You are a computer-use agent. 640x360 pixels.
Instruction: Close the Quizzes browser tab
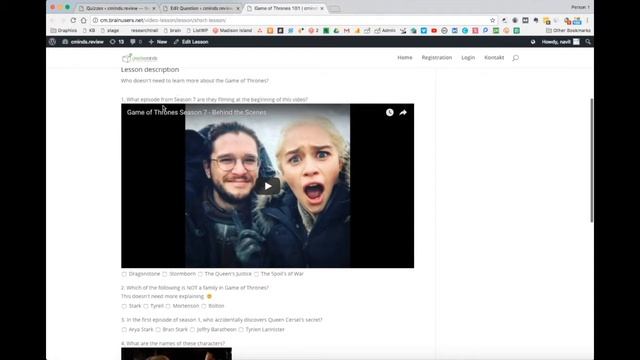click(154, 8)
